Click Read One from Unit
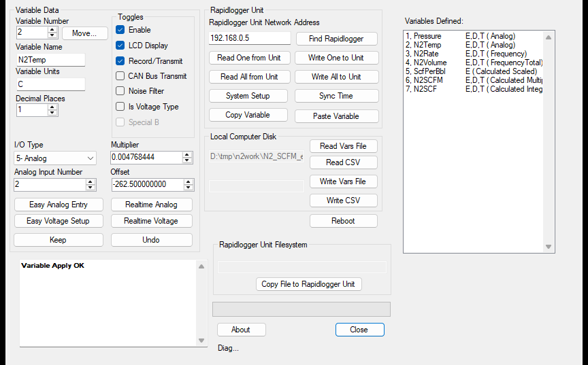588x365 pixels. 249,58
